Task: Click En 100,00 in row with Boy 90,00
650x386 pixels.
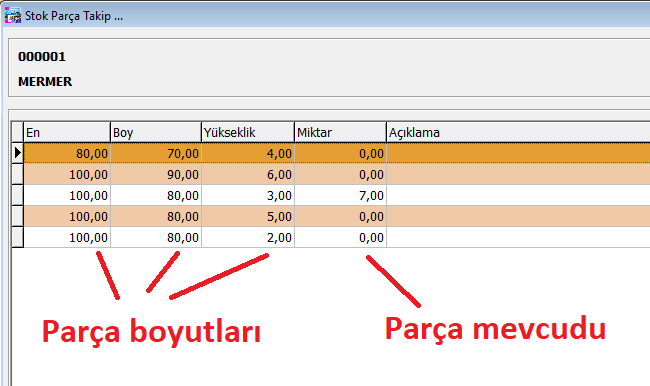Action: tap(67, 175)
